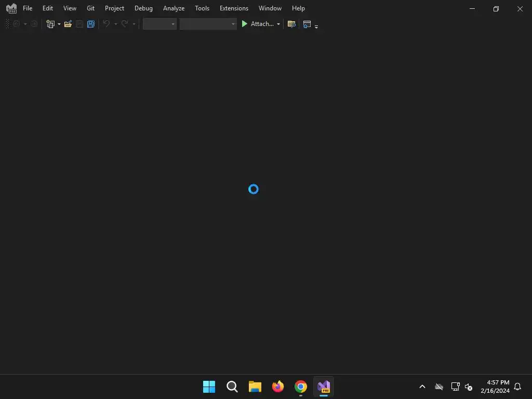Click Visual Studio Preview taskbar icon
The height and width of the screenshot is (399, 532).
point(324,387)
